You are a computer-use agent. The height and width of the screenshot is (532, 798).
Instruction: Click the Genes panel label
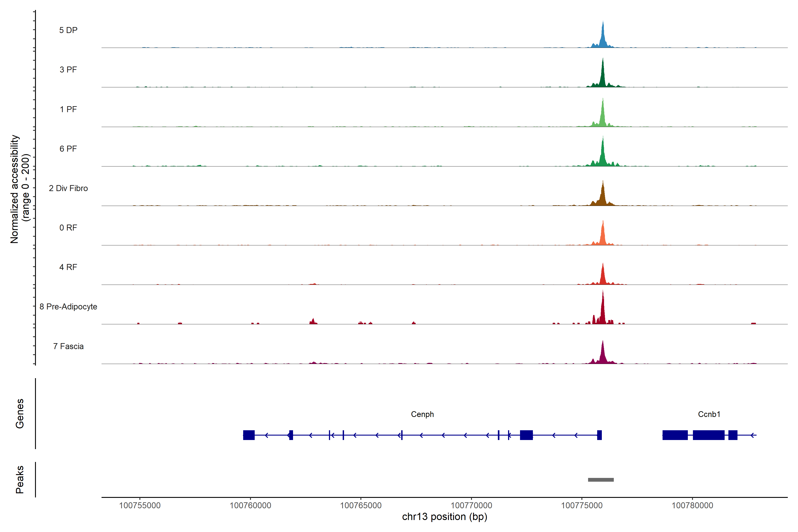[x=20, y=413]
